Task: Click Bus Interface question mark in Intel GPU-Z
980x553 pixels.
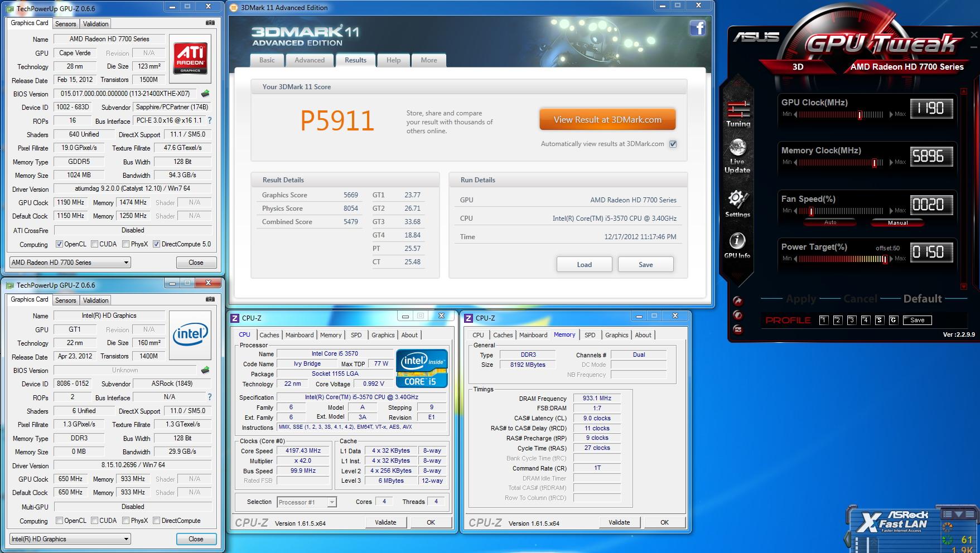Action: pyautogui.click(x=210, y=397)
